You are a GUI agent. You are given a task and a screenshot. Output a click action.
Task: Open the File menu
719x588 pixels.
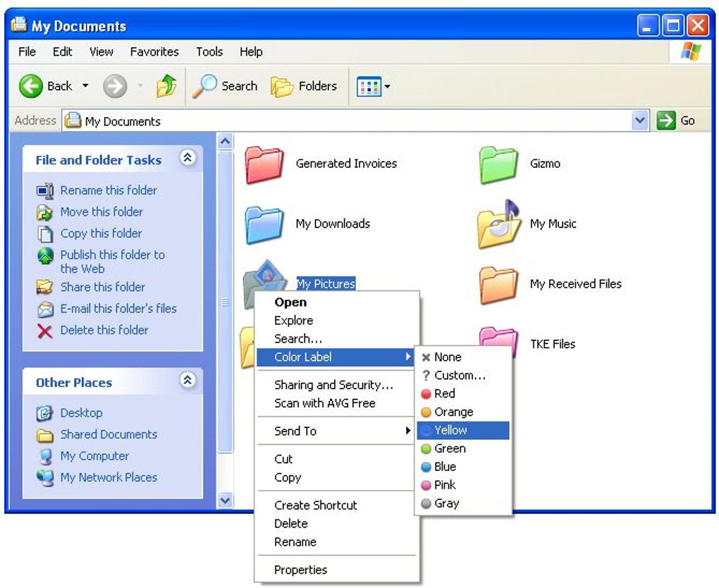coord(27,51)
